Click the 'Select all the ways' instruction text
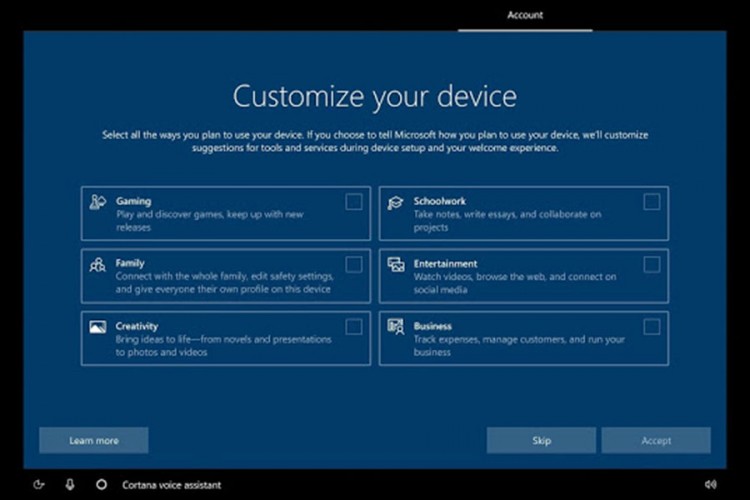 [375, 141]
